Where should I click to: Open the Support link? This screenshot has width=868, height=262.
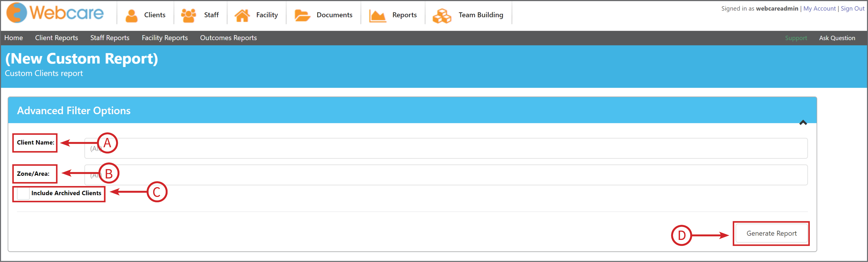[796, 38]
